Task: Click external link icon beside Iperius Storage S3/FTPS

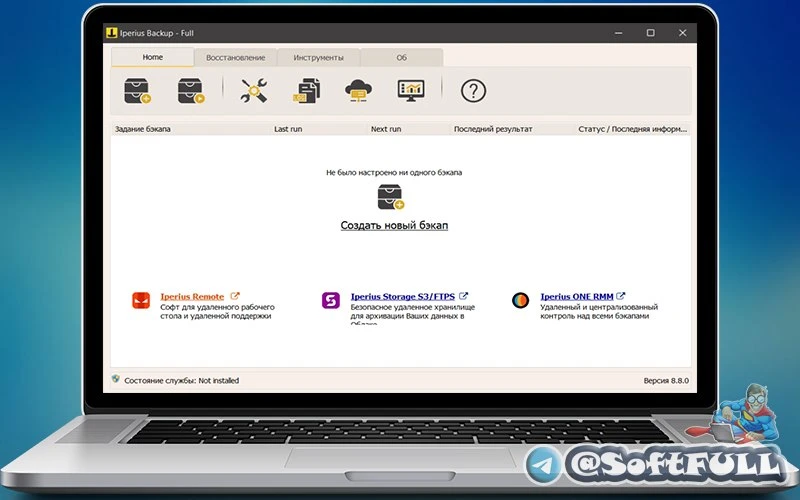Action: pos(463,296)
